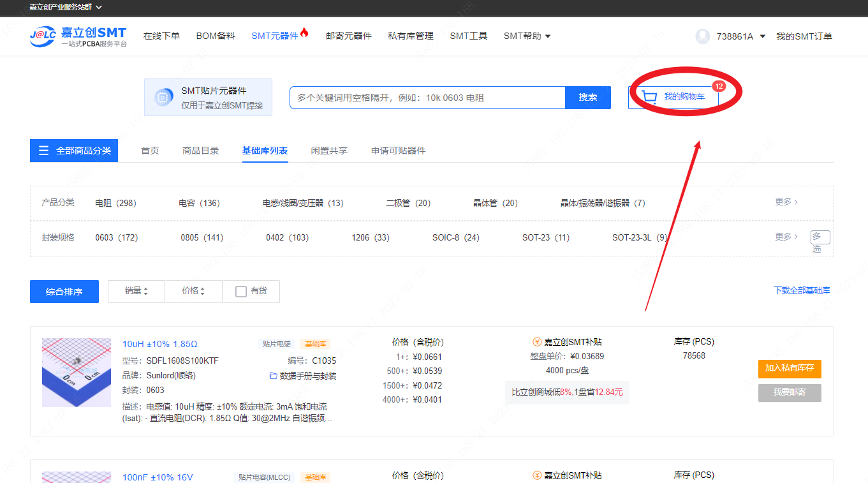Sort results by 销量
868x483 pixels.
pyautogui.click(x=136, y=291)
